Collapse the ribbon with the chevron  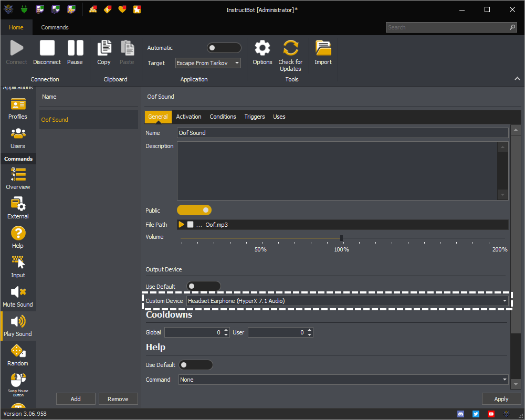pos(517,78)
